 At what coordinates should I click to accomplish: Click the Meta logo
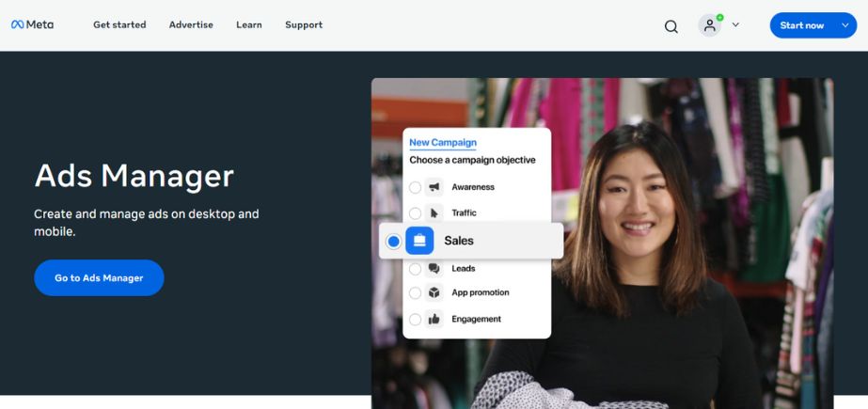coord(33,24)
